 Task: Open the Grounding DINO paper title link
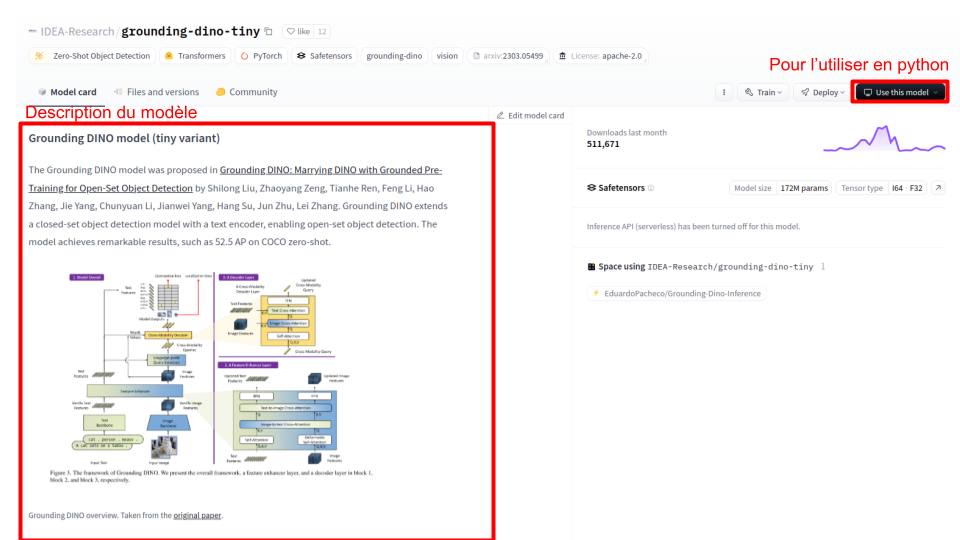330,170
